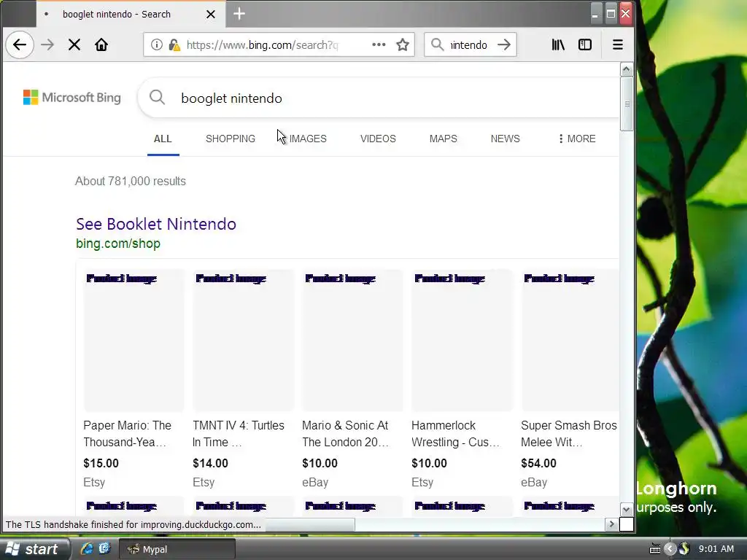Screen dimensions: 747x560
Task: Launch Internet Explorer from quick launch
Action: coord(86,548)
